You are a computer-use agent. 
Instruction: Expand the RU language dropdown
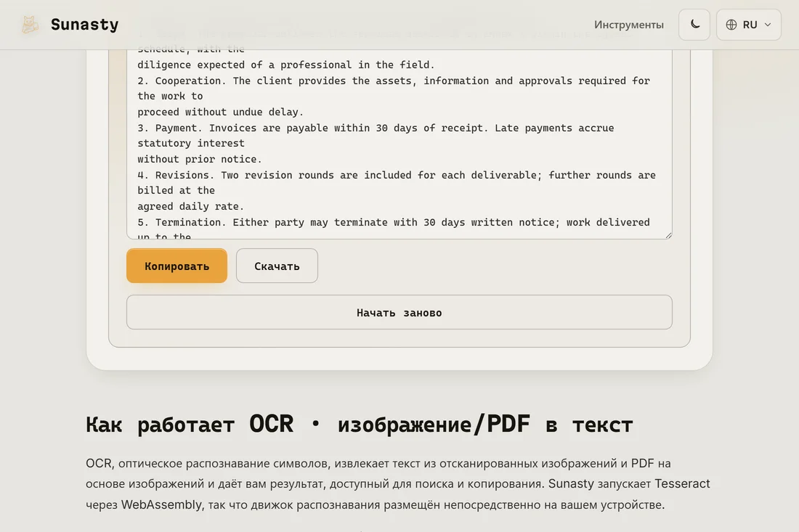(749, 25)
